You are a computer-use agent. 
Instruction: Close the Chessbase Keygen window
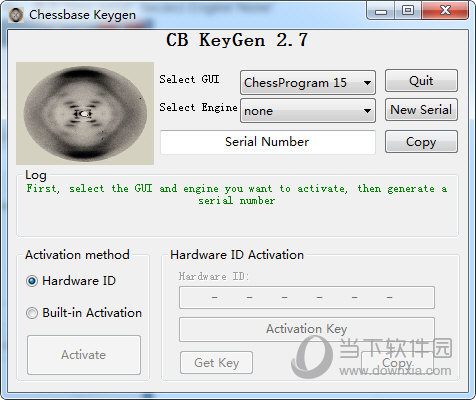(x=445, y=11)
